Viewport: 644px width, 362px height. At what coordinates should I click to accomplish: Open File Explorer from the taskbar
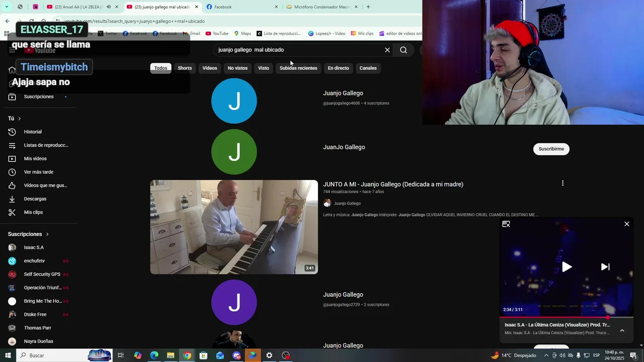(171, 355)
